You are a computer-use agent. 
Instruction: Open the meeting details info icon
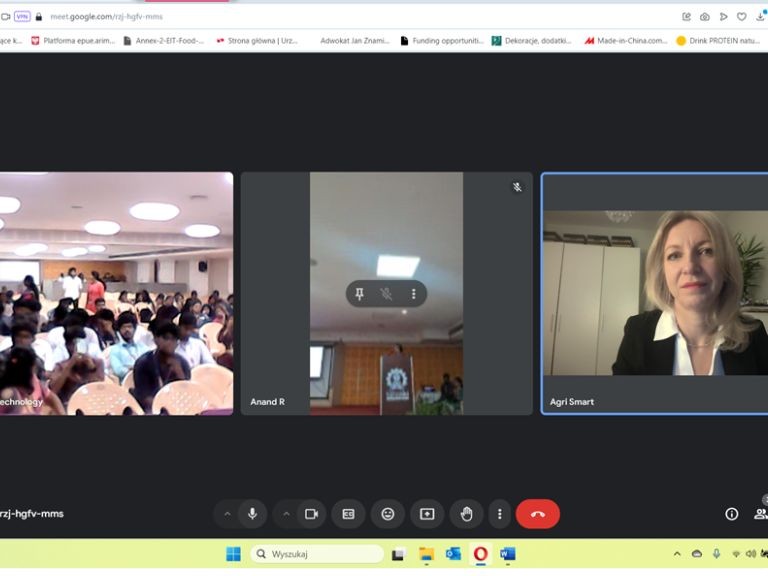(731, 514)
